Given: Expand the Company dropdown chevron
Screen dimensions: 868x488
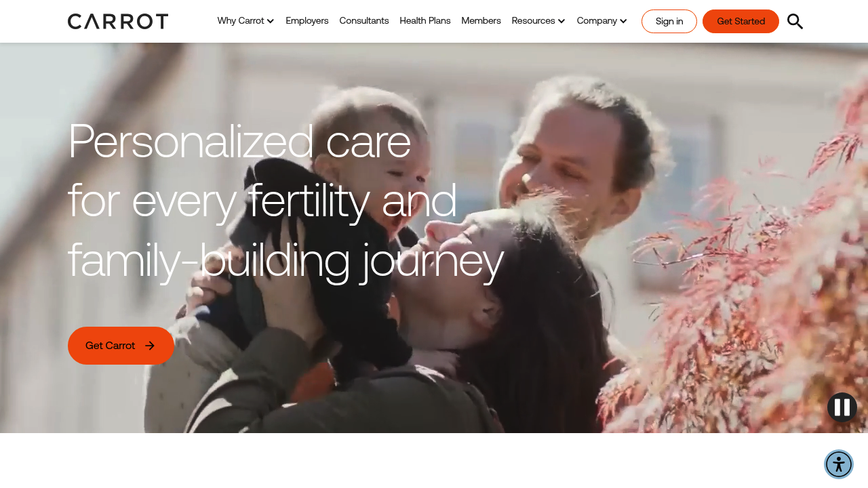Looking at the screenshot, I should point(623,21).
